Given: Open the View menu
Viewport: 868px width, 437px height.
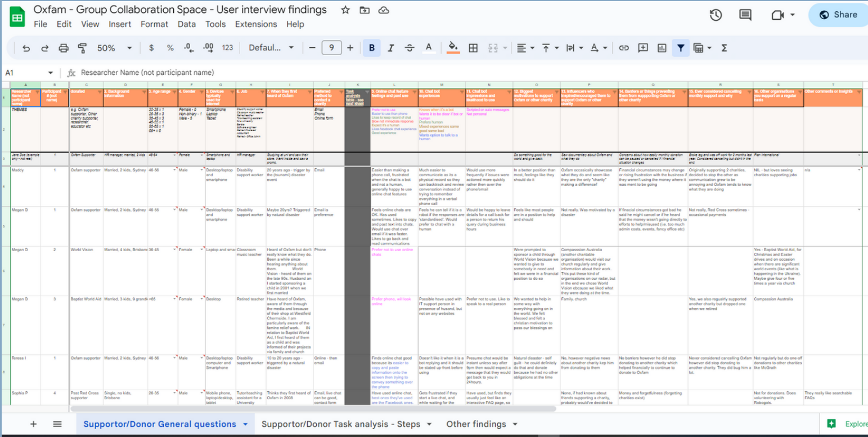Looking at the screenshot, I should [x=90, y=24].
